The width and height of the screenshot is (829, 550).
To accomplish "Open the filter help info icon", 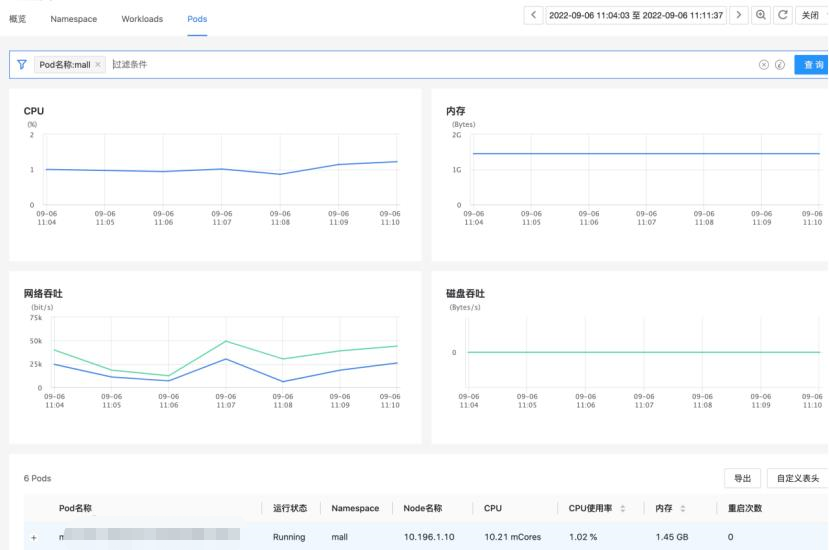I will tap(779, 65).
